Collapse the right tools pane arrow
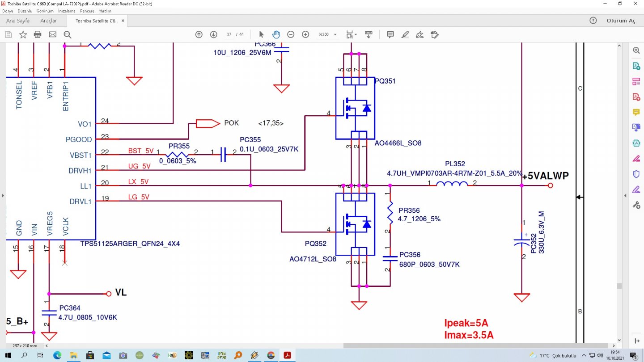 625,195
